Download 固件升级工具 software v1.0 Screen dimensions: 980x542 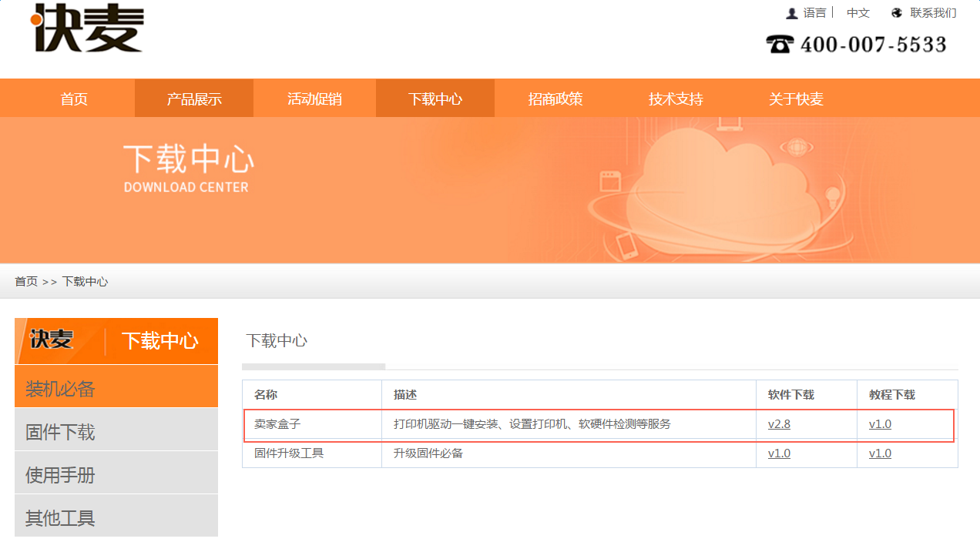click(x=779, y=453)
